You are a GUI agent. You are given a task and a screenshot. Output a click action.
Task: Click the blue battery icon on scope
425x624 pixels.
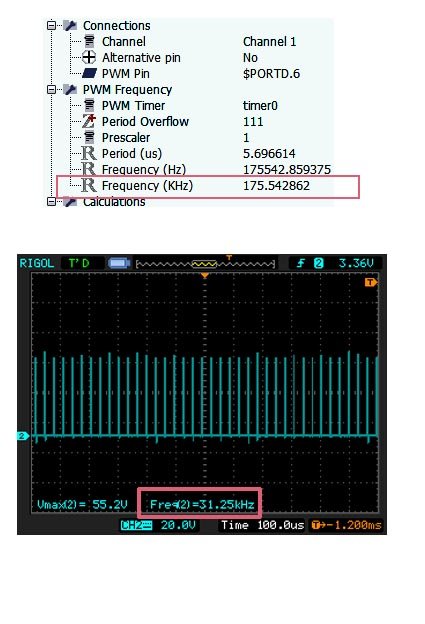pyautogui.click(x=119, y=263)
